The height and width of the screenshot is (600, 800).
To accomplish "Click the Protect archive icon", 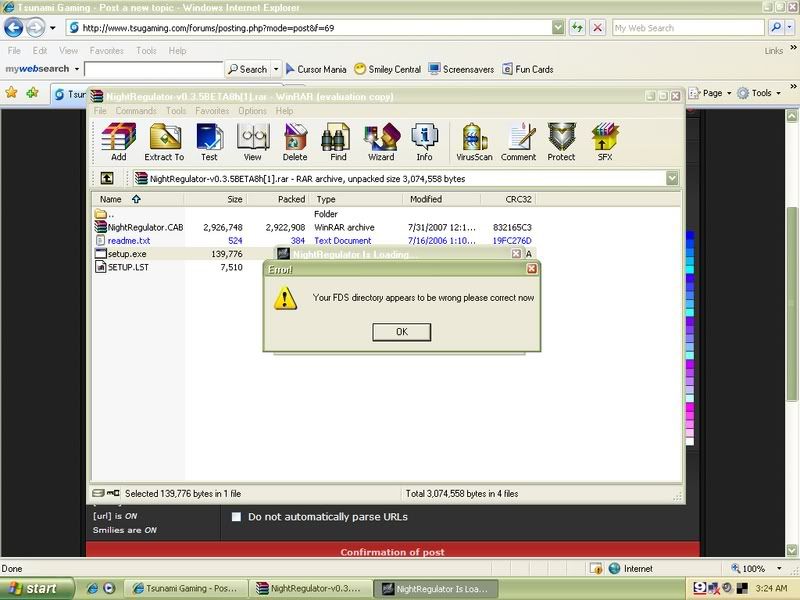I will tap(561, 141).
